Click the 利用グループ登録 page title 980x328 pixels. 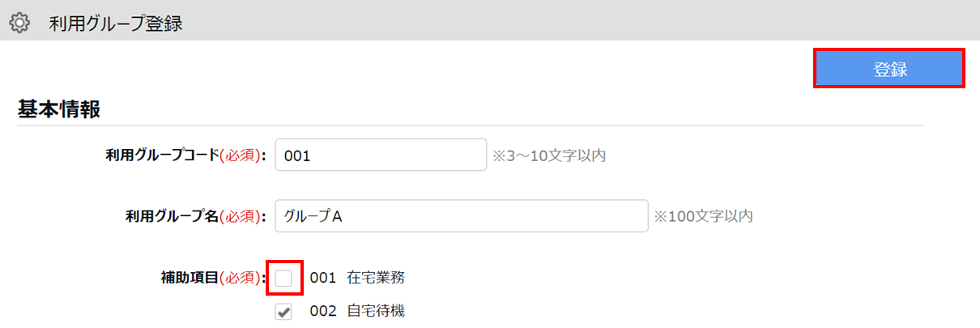(116, 23)
